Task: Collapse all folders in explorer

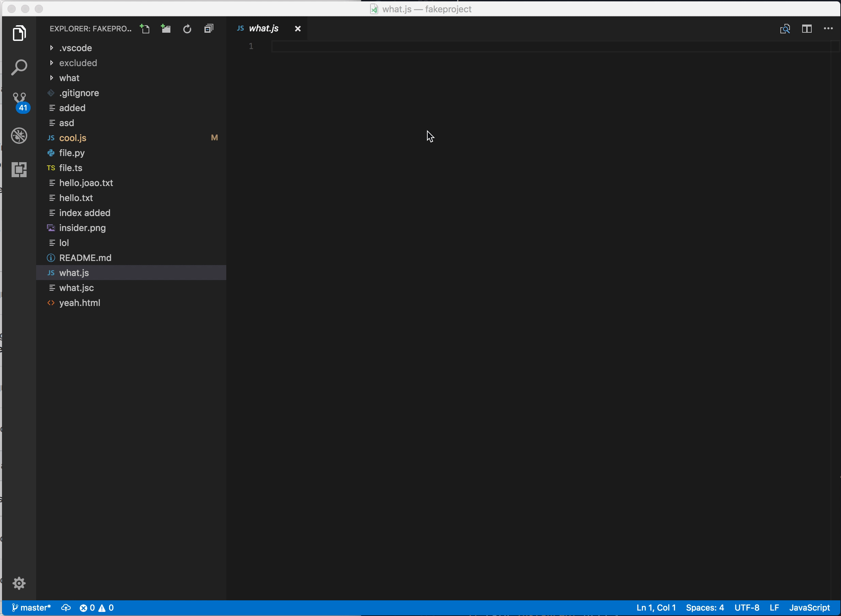Action: [209, 29]
